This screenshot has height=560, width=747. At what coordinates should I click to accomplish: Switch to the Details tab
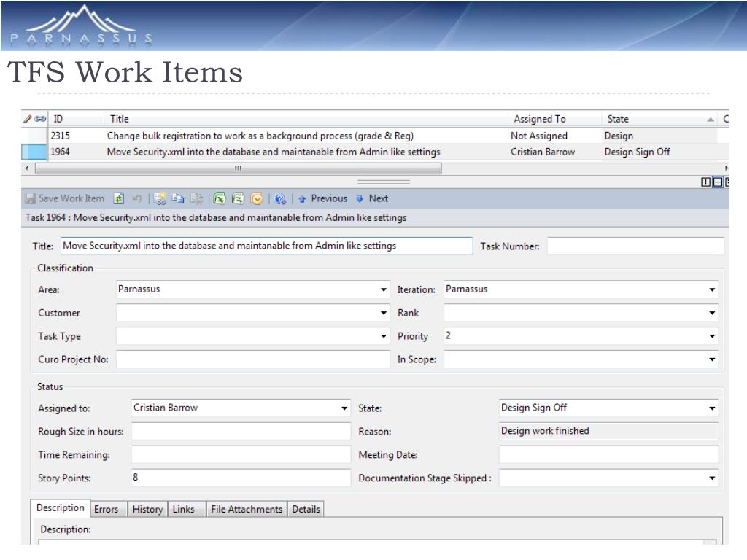click(306, 510)
